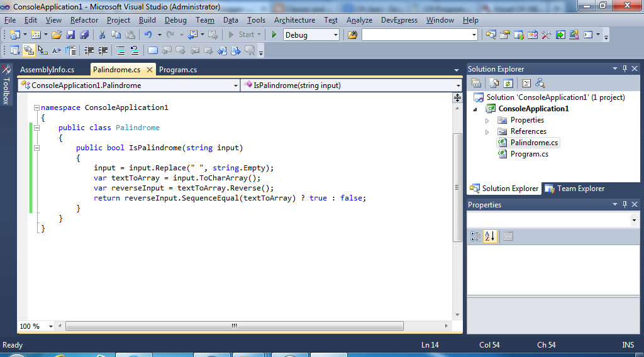Expand the References node in Solution Explorer
The height and width of the screenshot is (357, 644).
487,132
